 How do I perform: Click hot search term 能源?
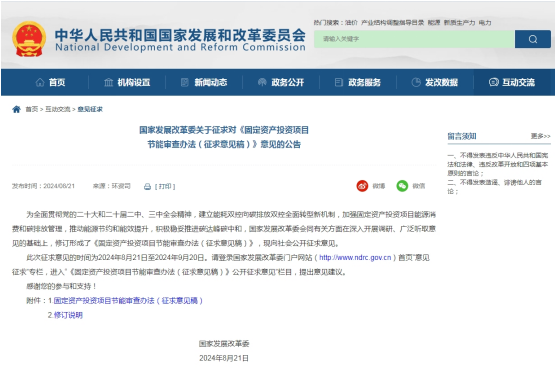(434, 23)
